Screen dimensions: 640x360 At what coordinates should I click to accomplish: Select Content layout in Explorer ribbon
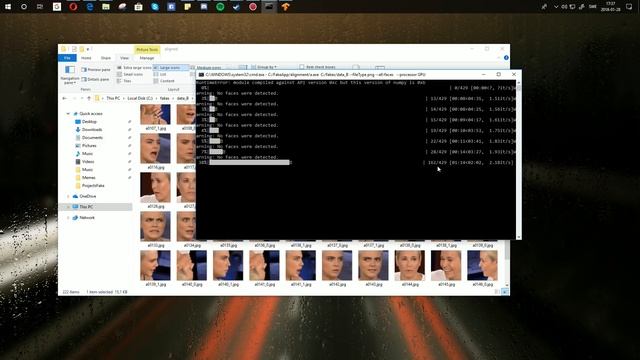164,81
